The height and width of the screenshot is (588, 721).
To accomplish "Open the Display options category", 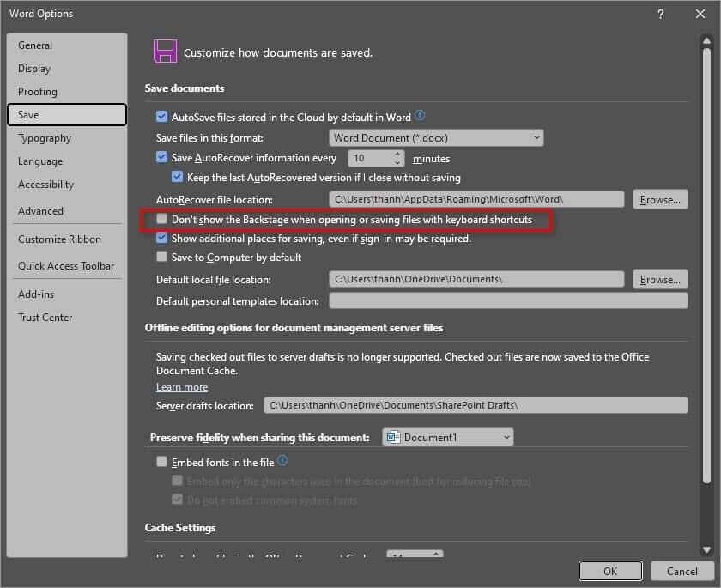I will [x=67, y=69].
